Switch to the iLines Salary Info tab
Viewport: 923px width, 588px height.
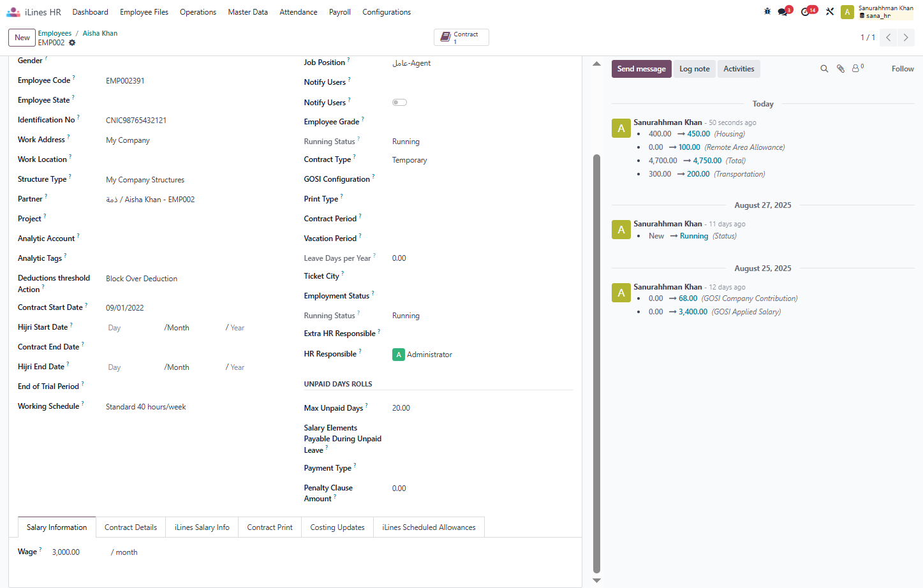click(202, 527)
